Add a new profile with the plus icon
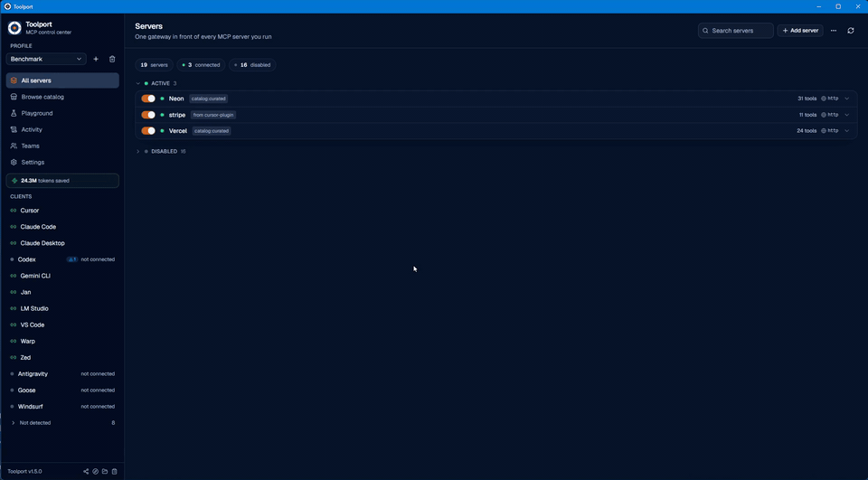This screenshot has height=480, width=868. point(96,59)
